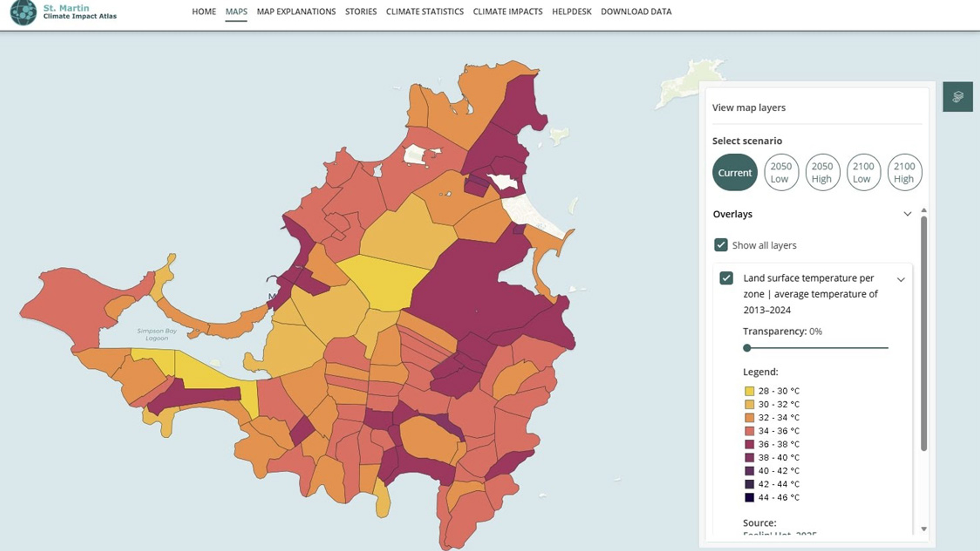
Task: Open the map layers panel icon
Action: (x=958, y=96)
